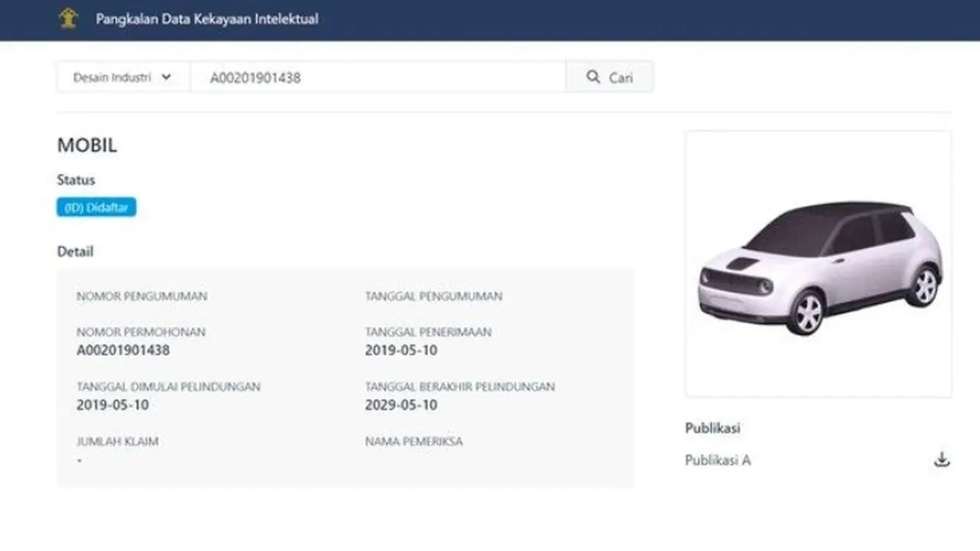Select the protection end date 2029-05-10
980x551 pixels.
[401, 405]
